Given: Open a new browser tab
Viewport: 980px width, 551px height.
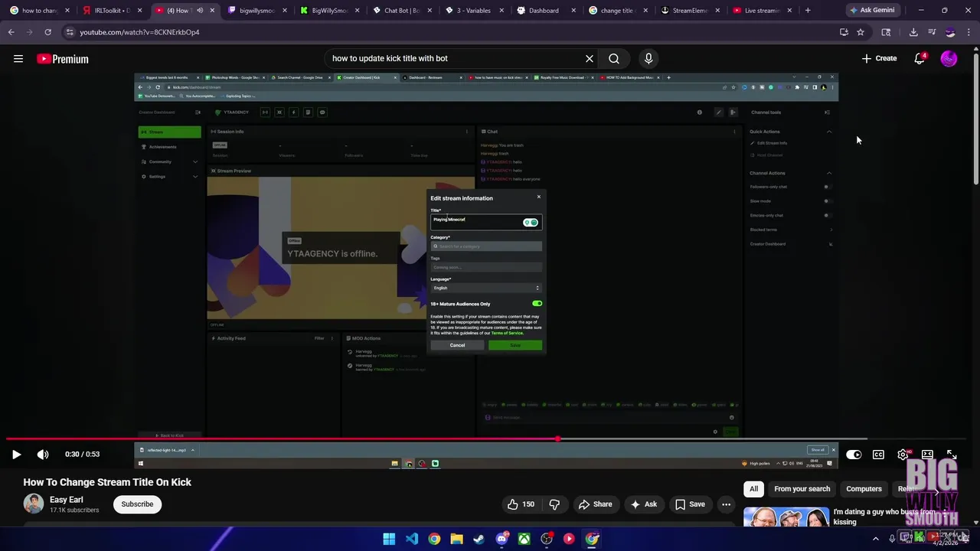Looking at the screenshot, I should [808, 11].
